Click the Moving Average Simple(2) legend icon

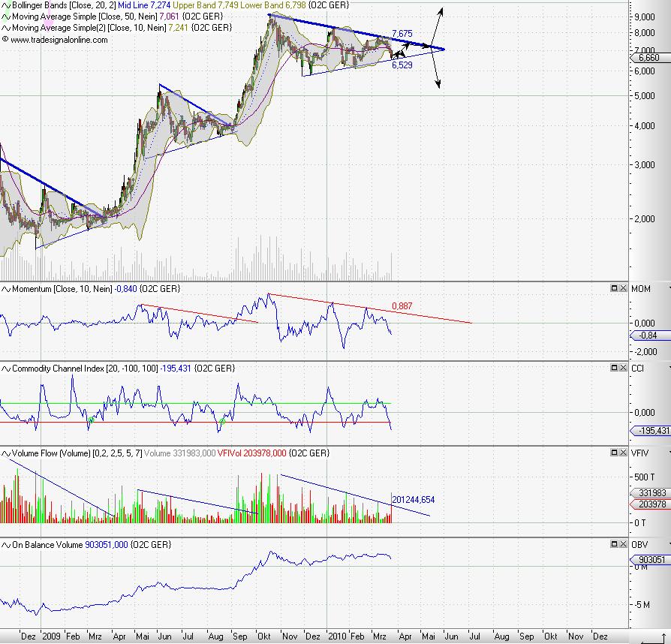(6, 27)
